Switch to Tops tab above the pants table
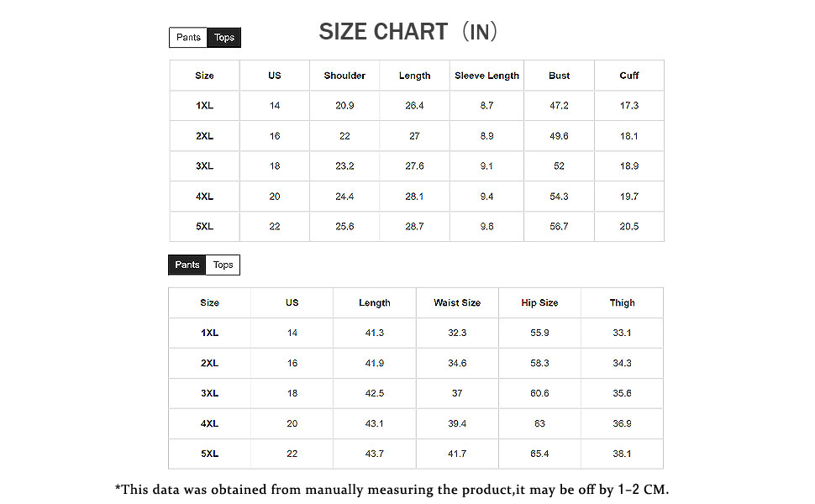Screen dimensions: 815x504 coord(223,265)
